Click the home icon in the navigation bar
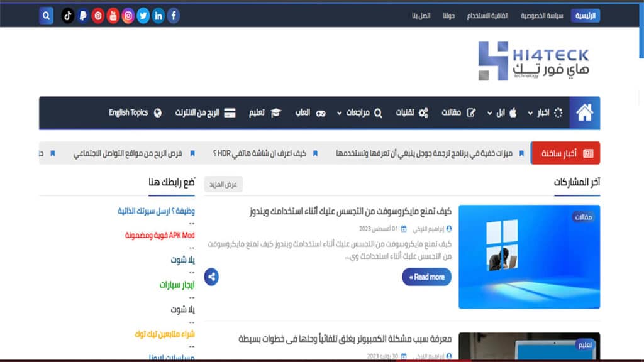The height and width of the screenshot is (362, 644). coord(584,113)
